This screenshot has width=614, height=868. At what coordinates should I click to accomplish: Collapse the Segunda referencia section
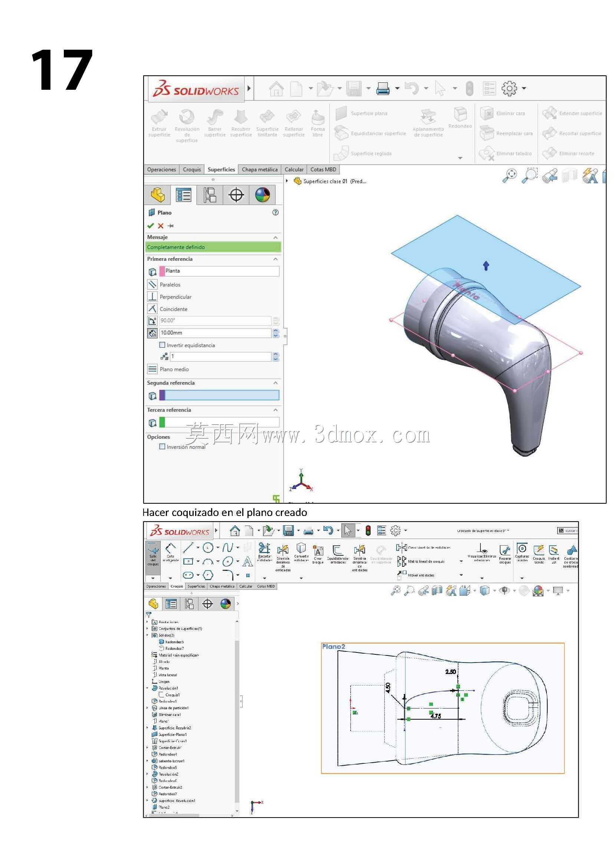click(x=276, y=383)
